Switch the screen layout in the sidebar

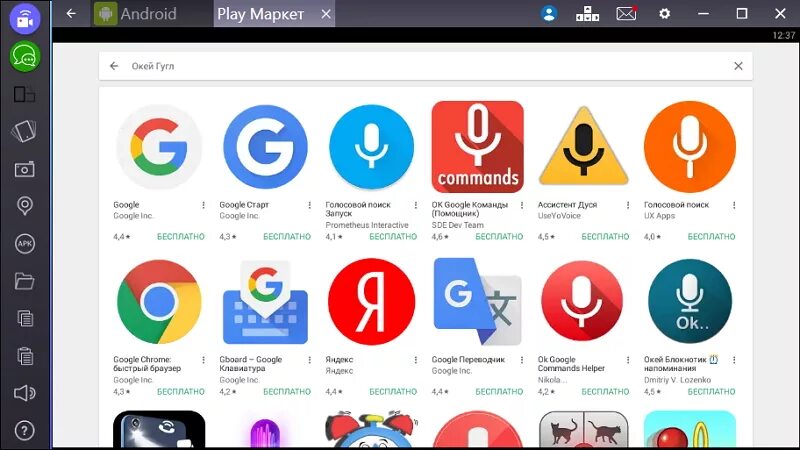(24, 94)
